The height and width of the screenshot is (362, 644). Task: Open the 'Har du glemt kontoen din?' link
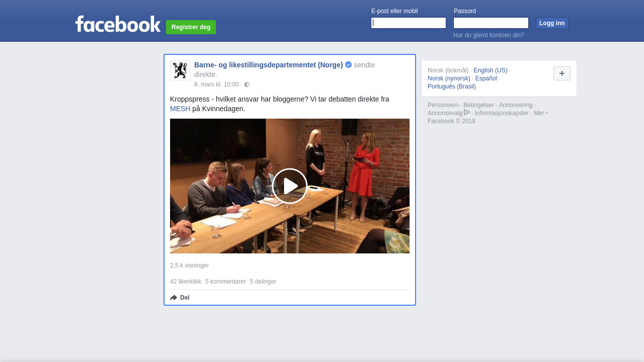click(489, 35)
